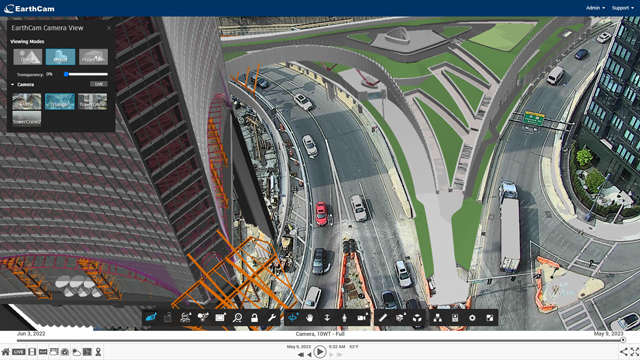Select the TowerCrane2 camera thumbnail

(x=27, y=119)
